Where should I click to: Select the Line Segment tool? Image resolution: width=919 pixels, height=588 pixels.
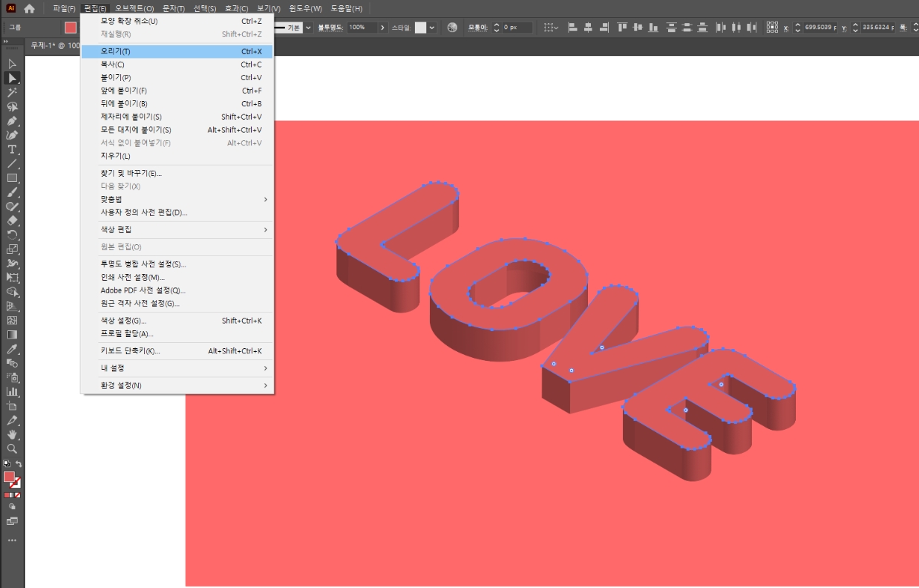(12, 163)
